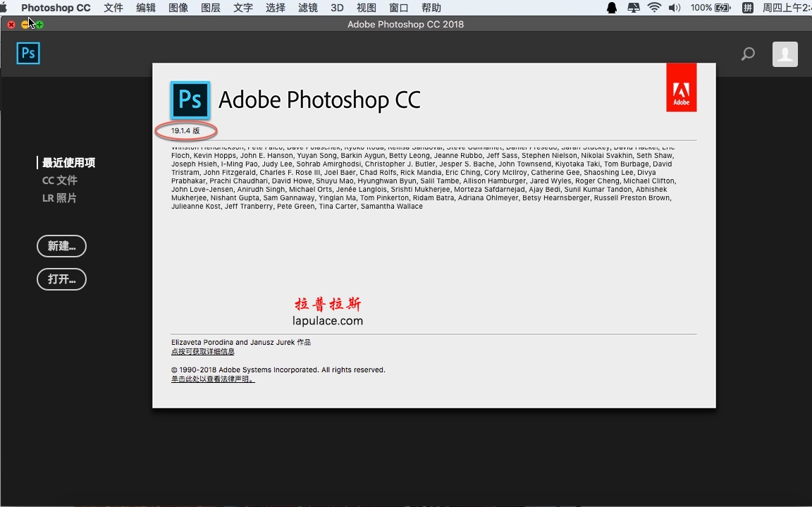Open the 窗口 menu
The image size is (812, 507).
click(x=399, y=8)
